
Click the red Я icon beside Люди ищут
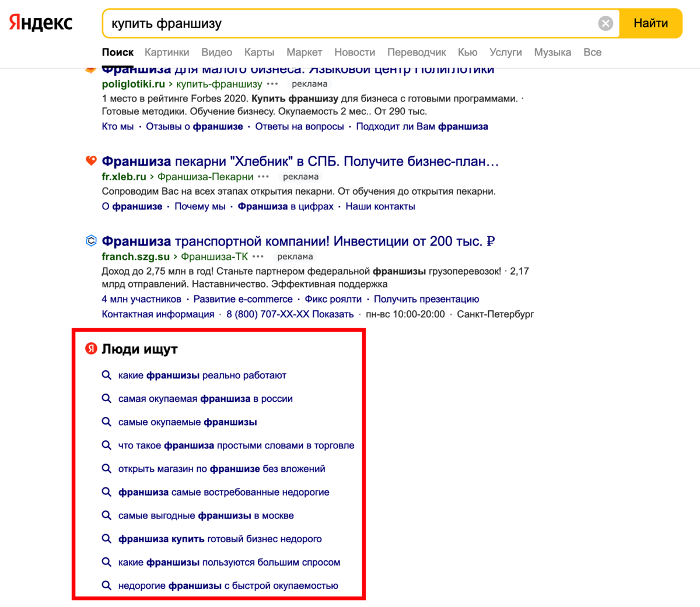[x=91, y=349]
